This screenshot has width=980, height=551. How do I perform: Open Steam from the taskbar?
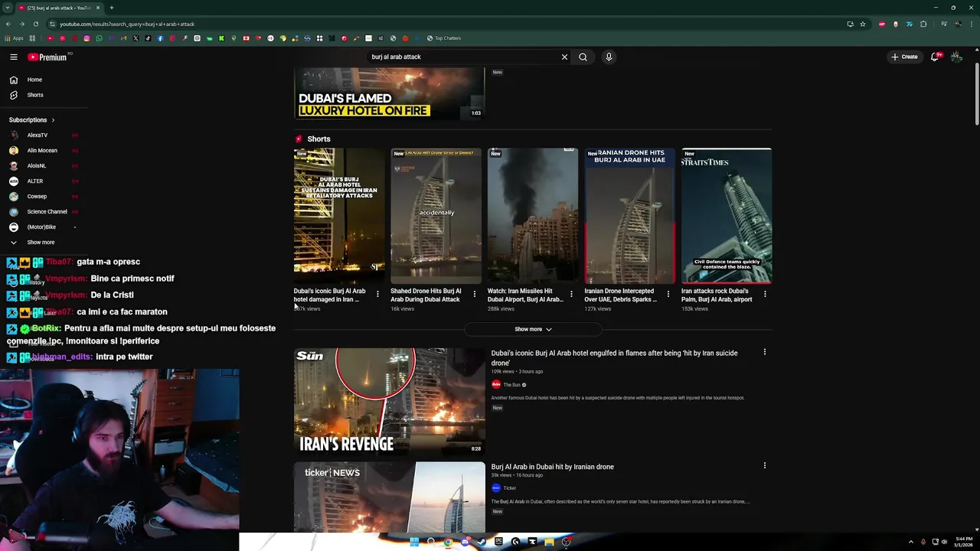(x=482, y=542)
